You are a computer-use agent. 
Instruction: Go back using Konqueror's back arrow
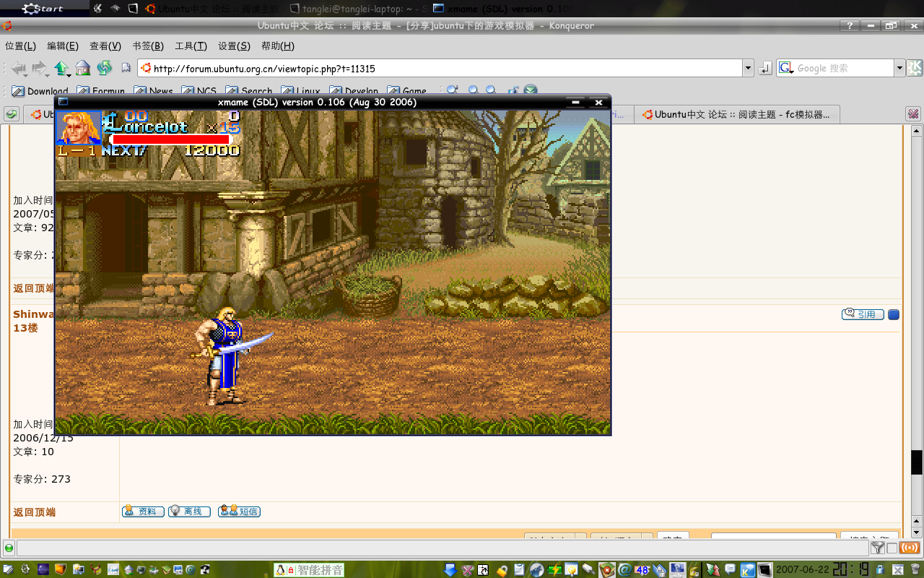17,69
